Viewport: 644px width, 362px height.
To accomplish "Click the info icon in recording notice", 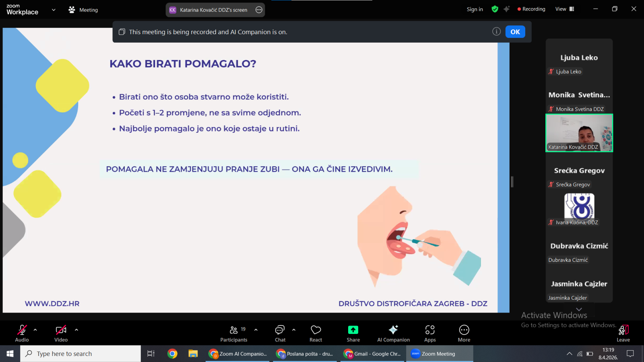I will (x=496, y=32).
